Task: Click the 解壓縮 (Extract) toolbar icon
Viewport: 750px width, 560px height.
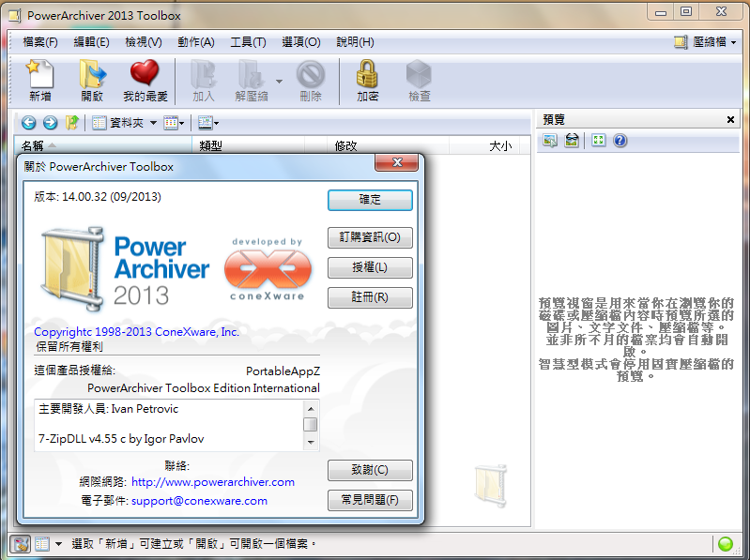Action: point(252,81)
